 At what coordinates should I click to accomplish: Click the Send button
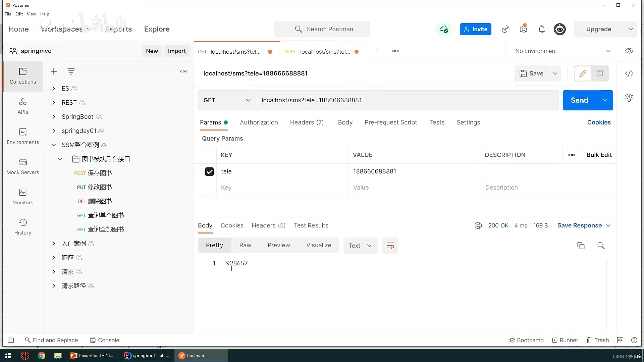(580, 100)
